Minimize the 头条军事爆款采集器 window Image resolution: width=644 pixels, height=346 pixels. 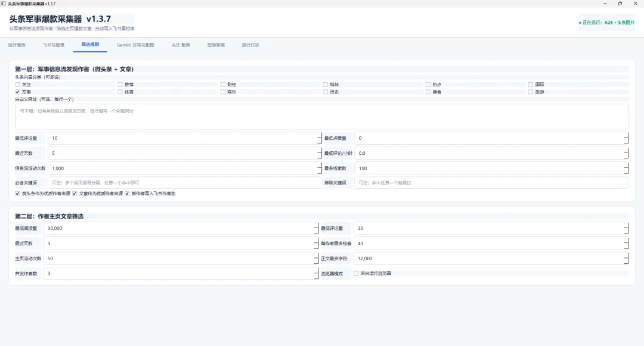(605, 4)
